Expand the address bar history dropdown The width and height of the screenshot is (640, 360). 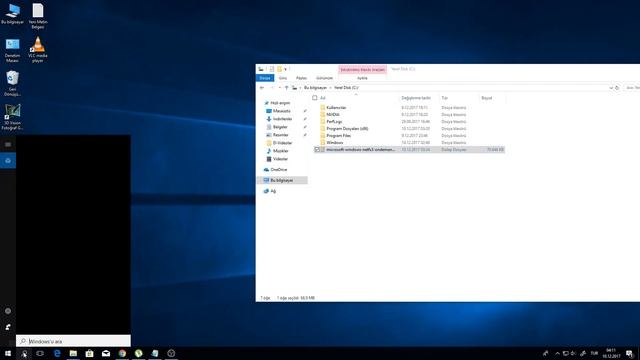(x=611, y=88)
